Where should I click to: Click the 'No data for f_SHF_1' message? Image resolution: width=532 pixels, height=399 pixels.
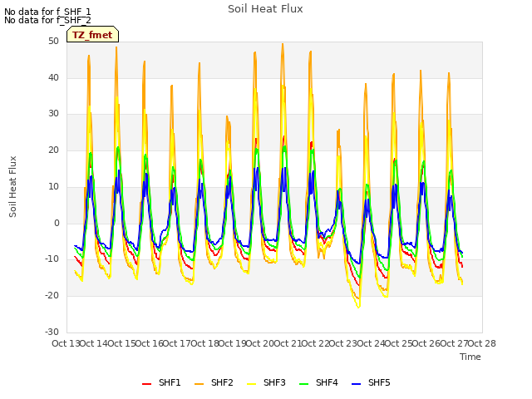pyautogui.click(x=47, y=12)
